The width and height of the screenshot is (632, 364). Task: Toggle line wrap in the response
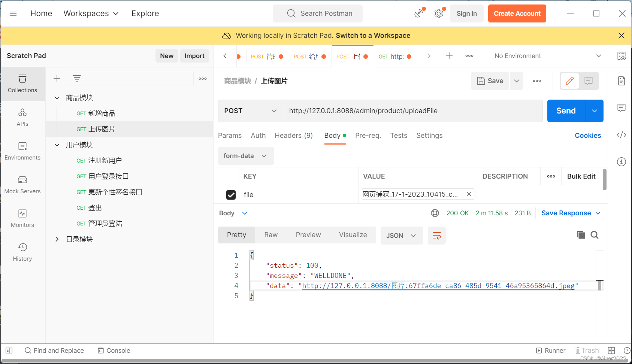[437, 236]
